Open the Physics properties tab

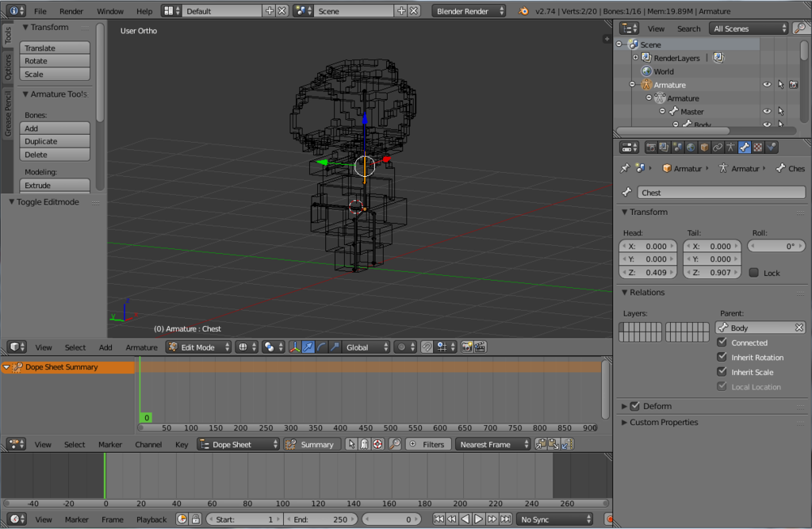771,148
